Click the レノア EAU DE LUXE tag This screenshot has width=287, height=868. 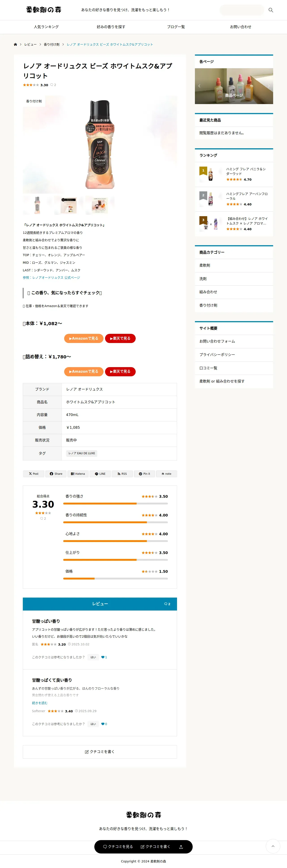pyautogui.click(x=82, y=453)
